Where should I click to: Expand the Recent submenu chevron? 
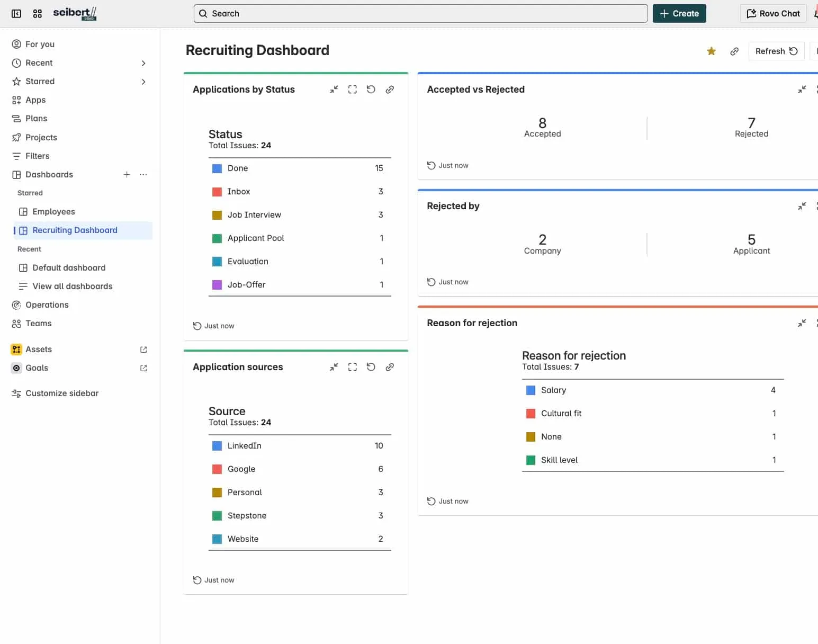point(143,63)
